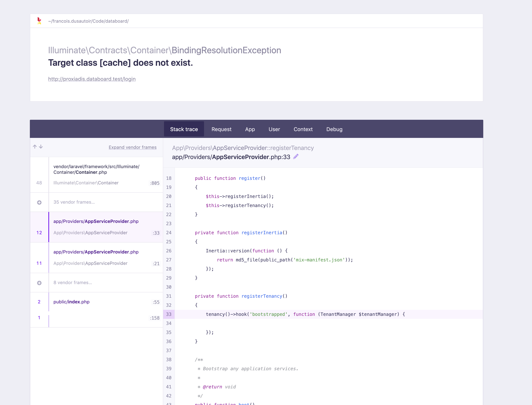Switch to the App tab
The height and width of the screenshot is (405, 532).
[x=250, y=129]
